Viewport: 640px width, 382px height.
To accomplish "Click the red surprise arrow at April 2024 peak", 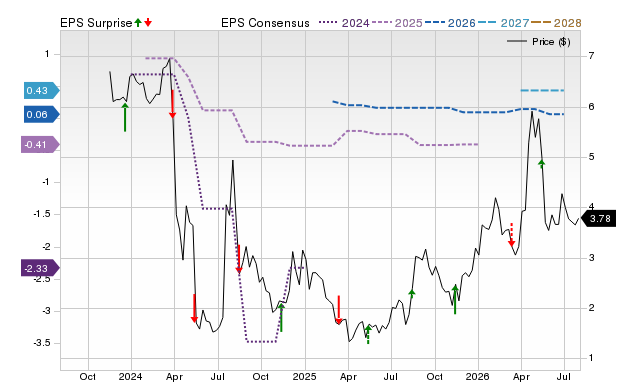I will [x=172, y=104].
